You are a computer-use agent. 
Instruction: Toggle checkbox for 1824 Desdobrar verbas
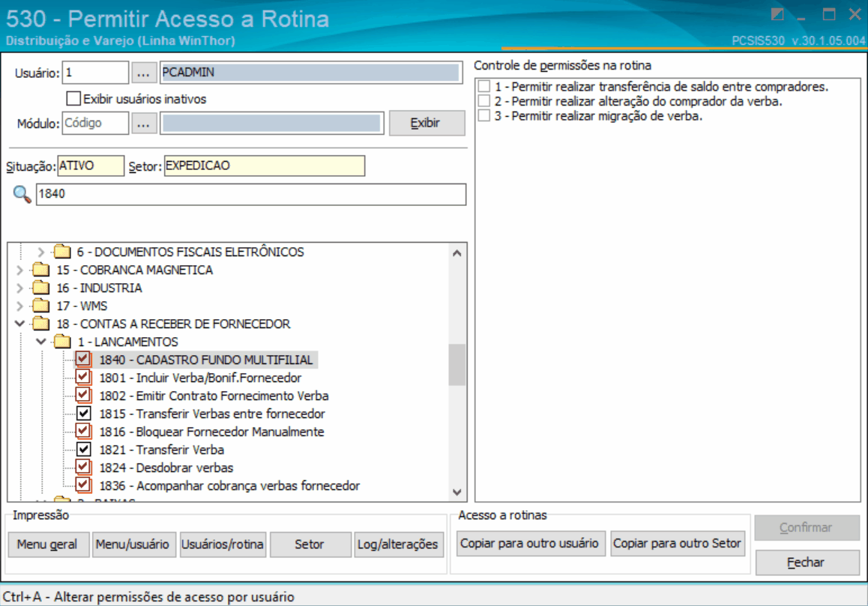pyautogui.click(x=83, y=467)
